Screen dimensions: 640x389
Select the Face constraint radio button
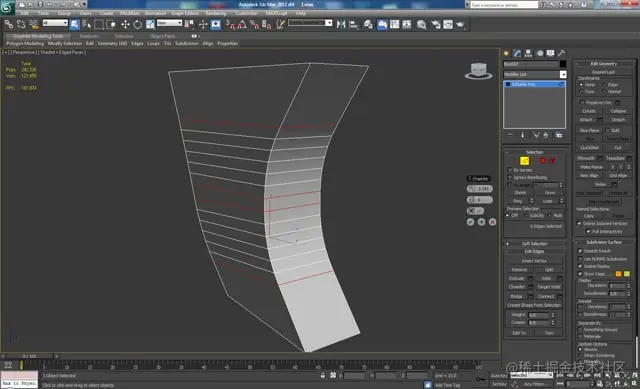581,91
